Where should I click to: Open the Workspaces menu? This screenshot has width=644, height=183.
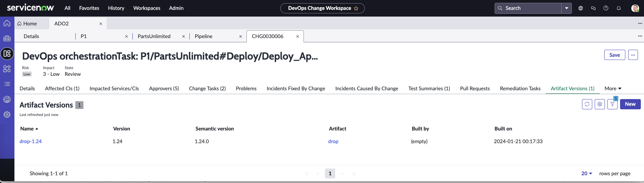pos(147,8)
